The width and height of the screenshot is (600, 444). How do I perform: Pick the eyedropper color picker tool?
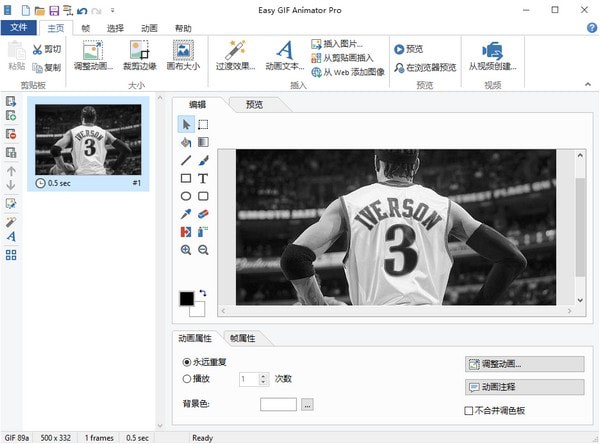[186, 214]
